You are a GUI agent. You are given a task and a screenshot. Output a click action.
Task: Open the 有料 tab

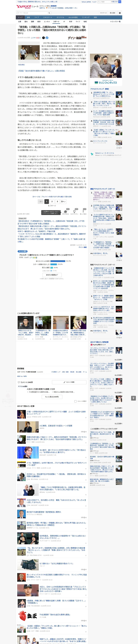[95, 17]
